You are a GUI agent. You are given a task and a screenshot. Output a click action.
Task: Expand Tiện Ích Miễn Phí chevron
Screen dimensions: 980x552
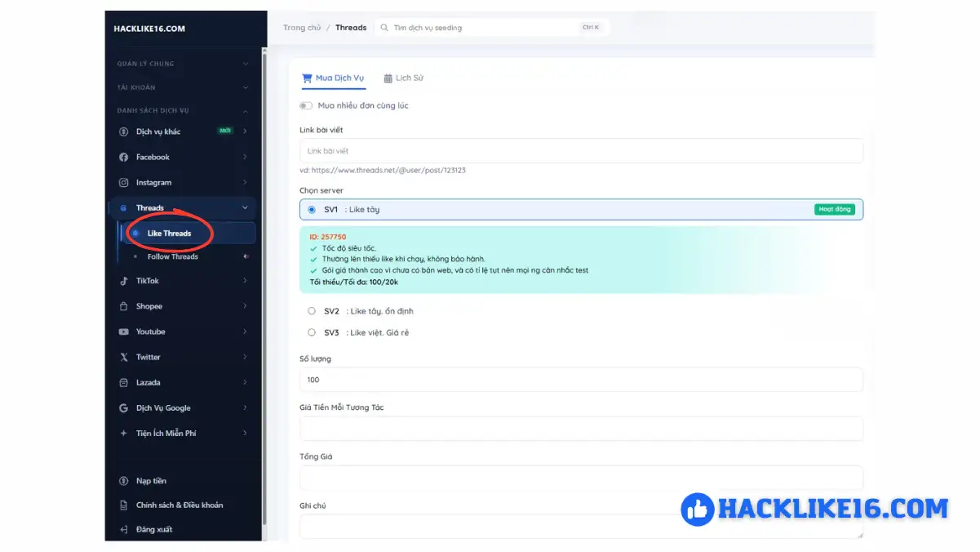tap(245, 433)
